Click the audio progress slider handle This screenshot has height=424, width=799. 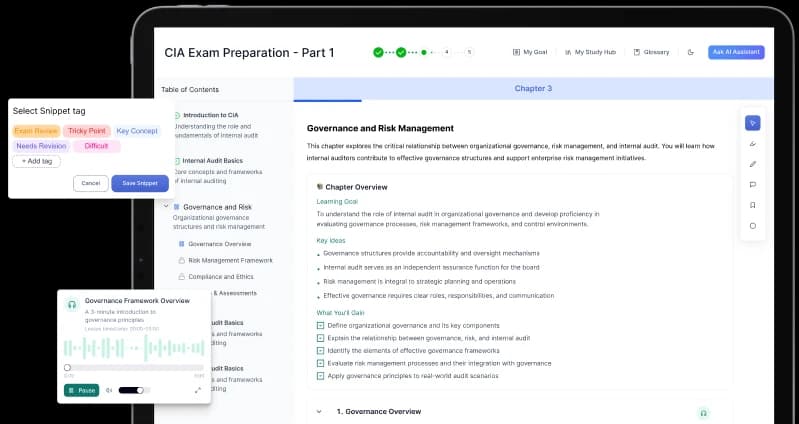[67, 367]
